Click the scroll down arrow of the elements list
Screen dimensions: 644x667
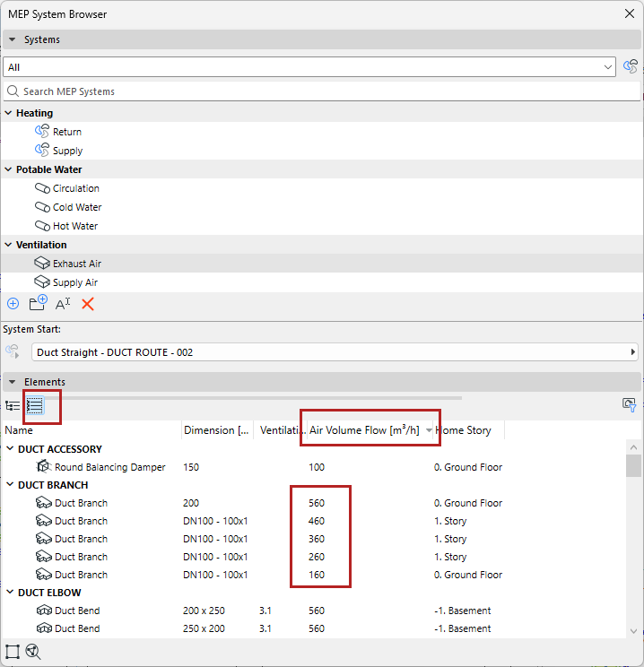coord(633,631)
